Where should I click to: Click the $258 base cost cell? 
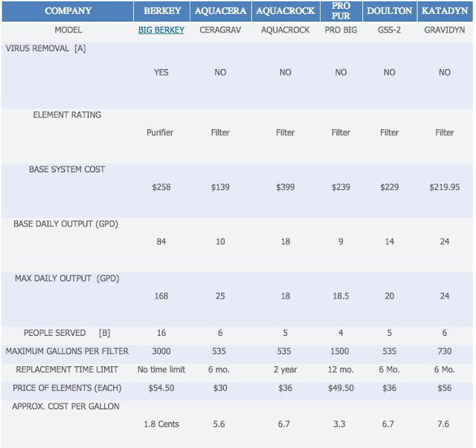click(161, 187)
